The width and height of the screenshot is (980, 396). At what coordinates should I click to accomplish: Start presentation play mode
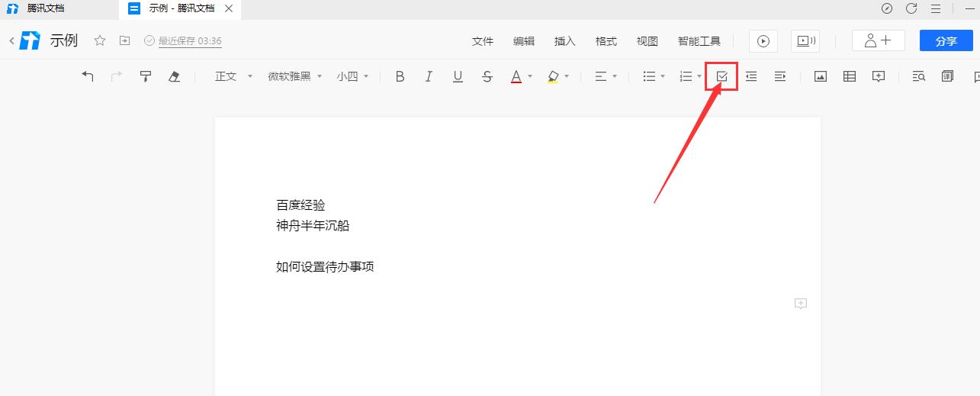[x=763, y=41]
